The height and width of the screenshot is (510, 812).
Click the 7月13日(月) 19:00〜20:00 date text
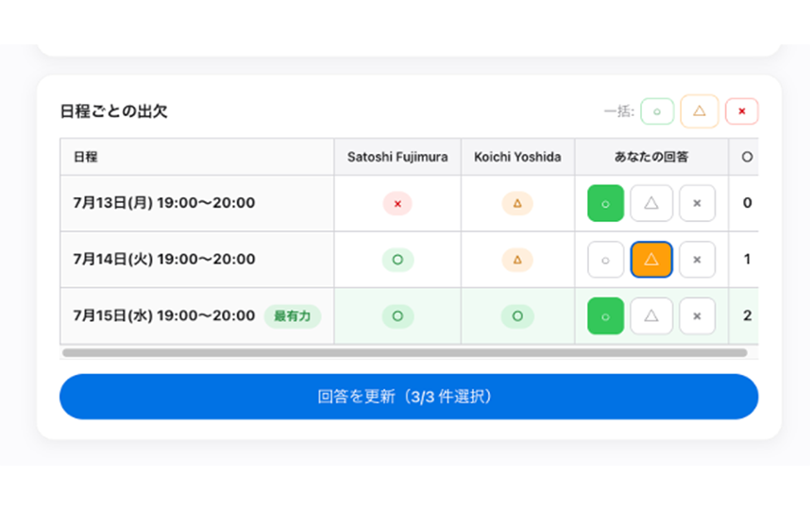(163, 203)
